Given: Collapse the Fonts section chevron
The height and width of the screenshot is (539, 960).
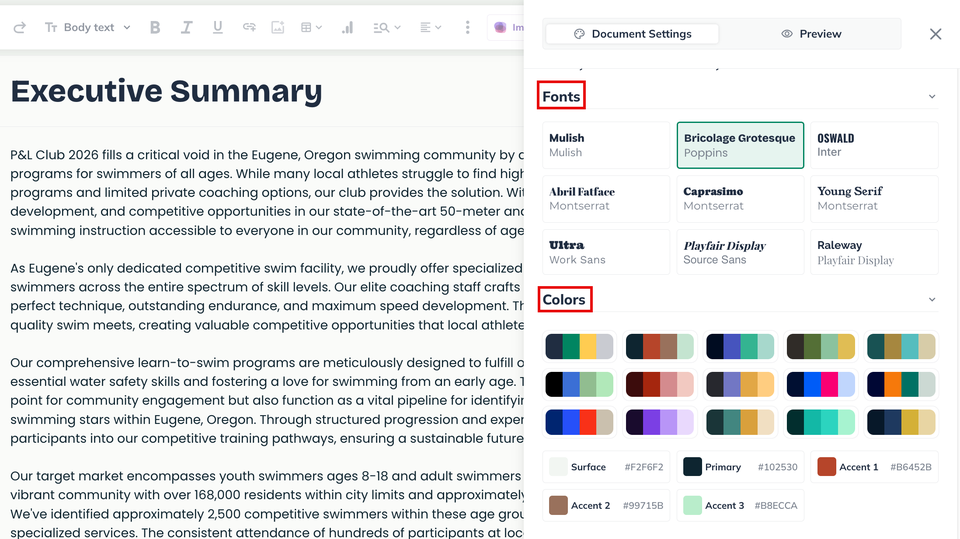Looking at the screenshot, I should pyautogui.click(x=932, y=96).
